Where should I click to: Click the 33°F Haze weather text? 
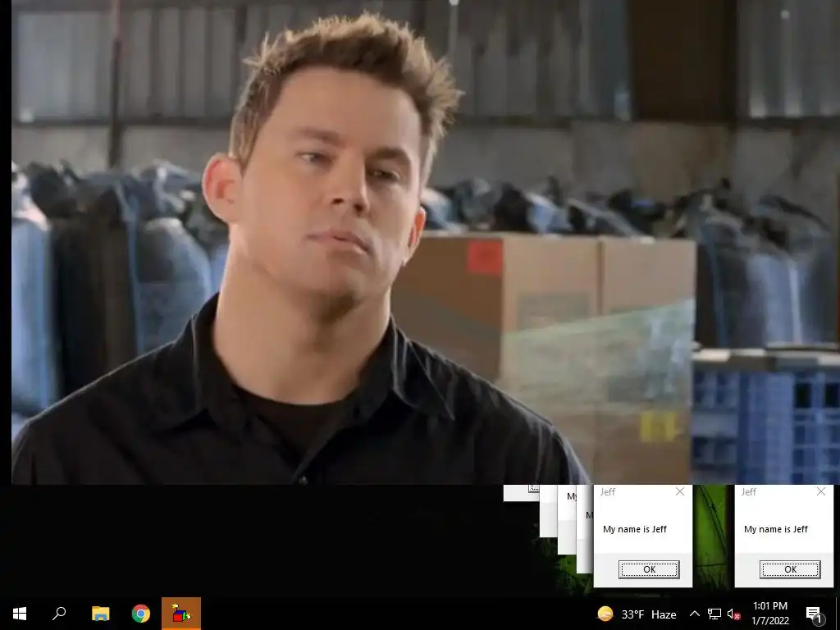tap(649, 614)
